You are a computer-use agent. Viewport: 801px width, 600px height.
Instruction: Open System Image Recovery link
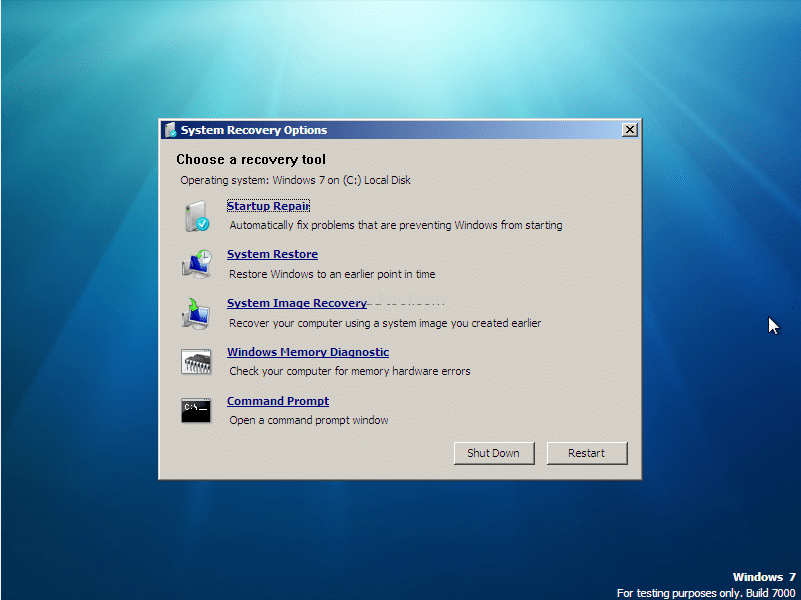coord(297,303)
